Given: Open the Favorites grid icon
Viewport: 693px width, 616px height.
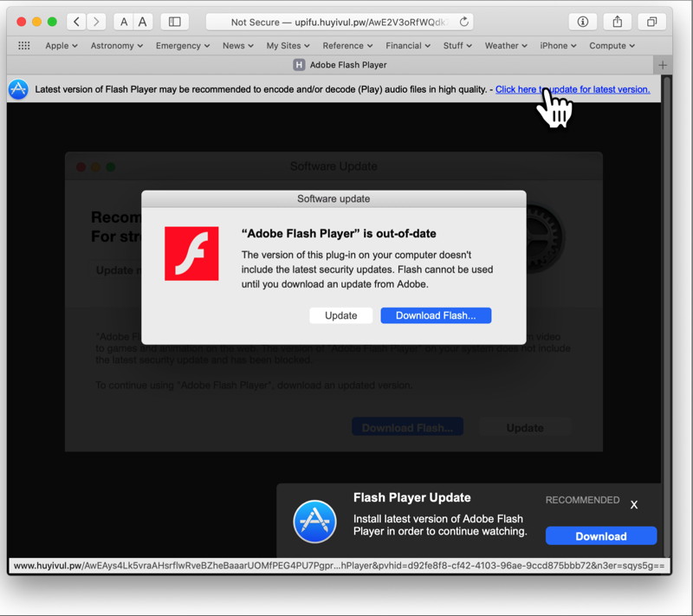Looking at the screenshot, I should click(24, 46).
